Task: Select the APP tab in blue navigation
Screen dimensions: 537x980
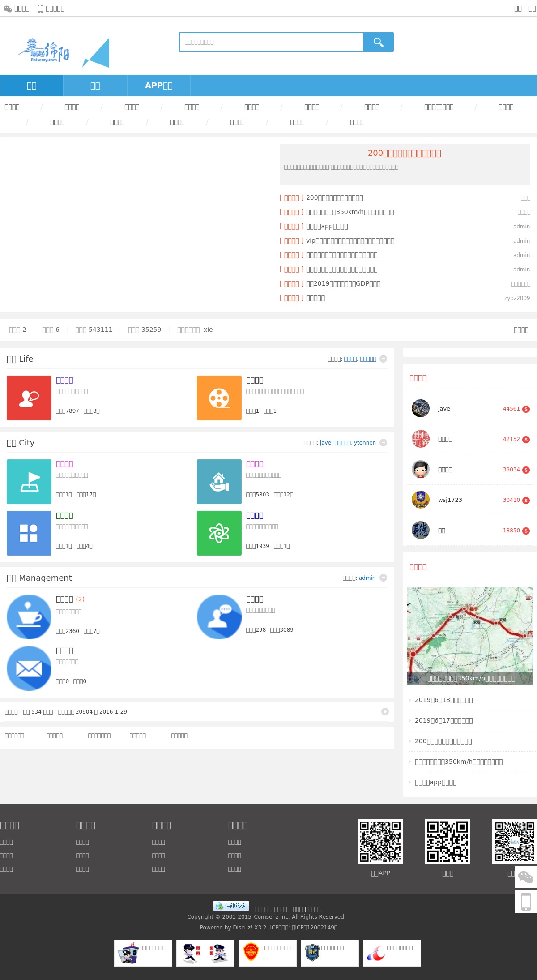Action: 159,86
